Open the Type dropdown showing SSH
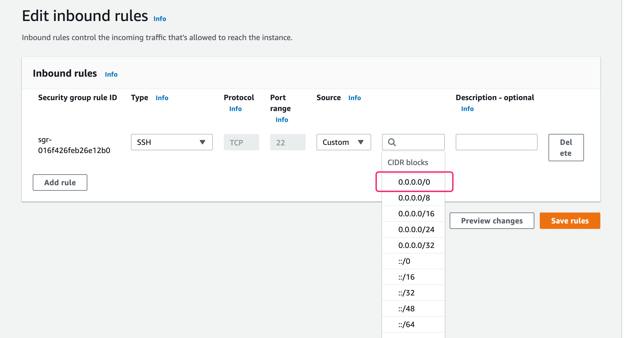The width and height of the screenshot is (644, 338). click(x=171, y=142)
